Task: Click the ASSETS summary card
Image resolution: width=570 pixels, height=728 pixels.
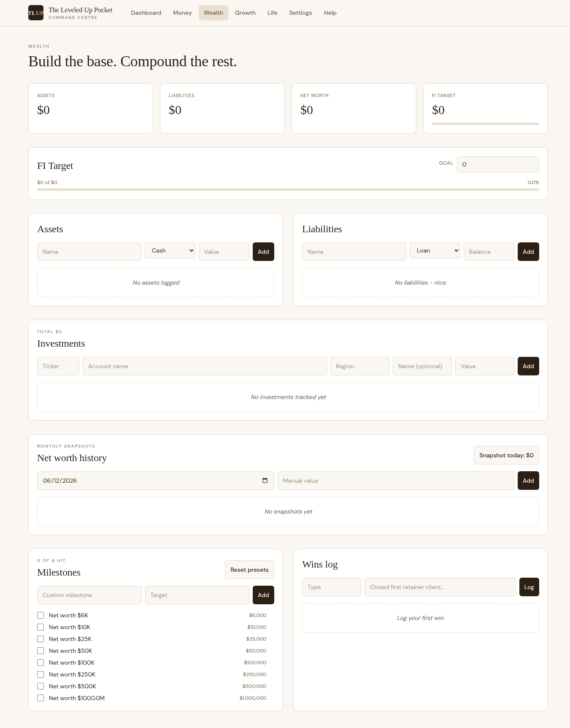Action: click(91, 109)
